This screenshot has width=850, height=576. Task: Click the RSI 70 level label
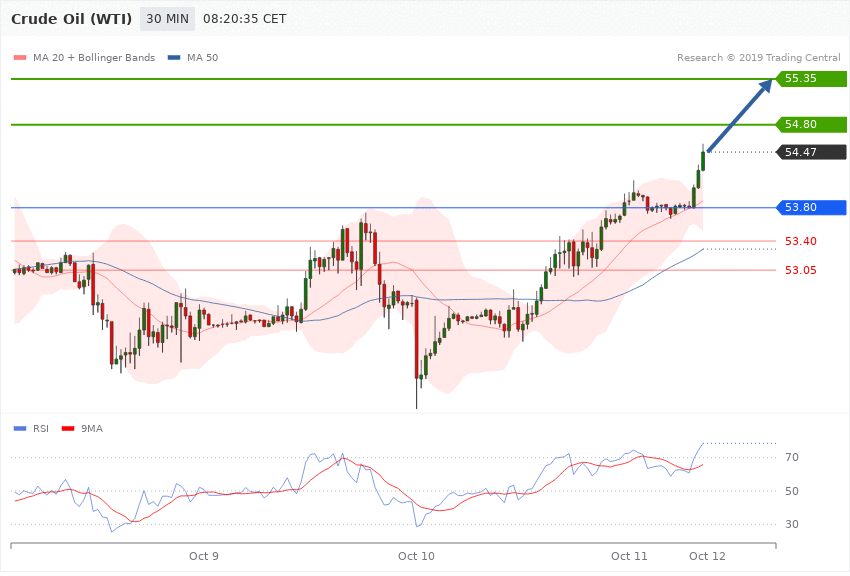[x=792, y=458]
